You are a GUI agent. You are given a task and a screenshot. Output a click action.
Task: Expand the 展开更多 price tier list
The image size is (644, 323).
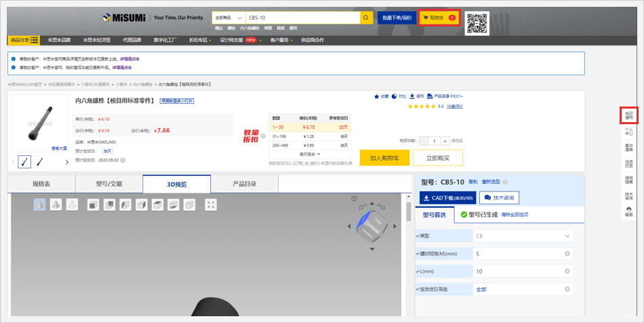click(x=310, y=154)
